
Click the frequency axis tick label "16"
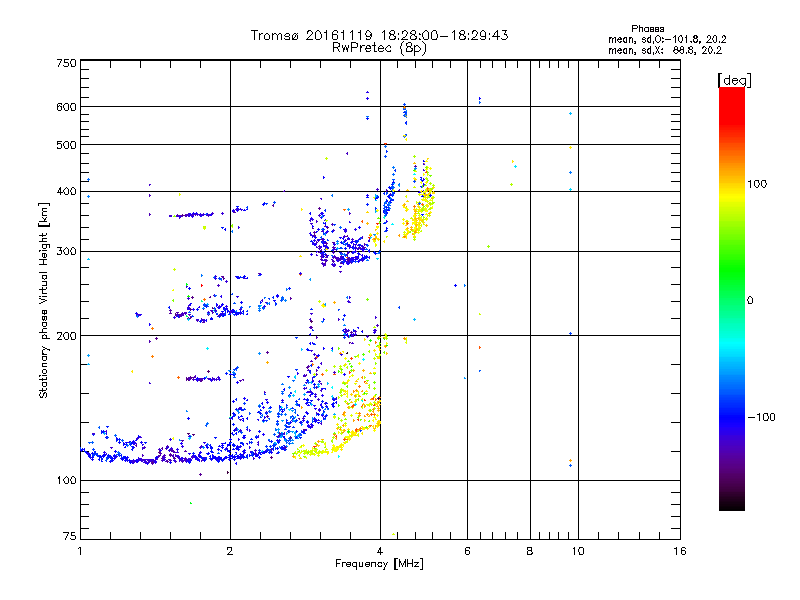click(x=680, y=551)
